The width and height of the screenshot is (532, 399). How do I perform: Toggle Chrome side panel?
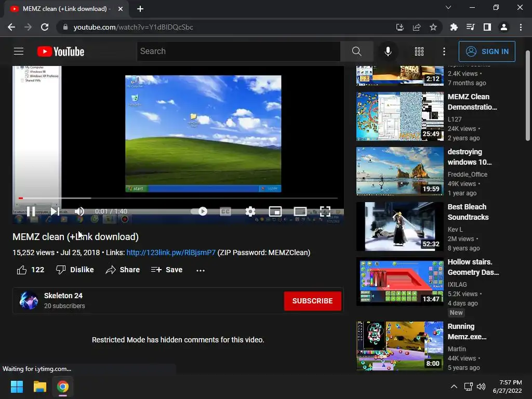(x=487, y=27)
